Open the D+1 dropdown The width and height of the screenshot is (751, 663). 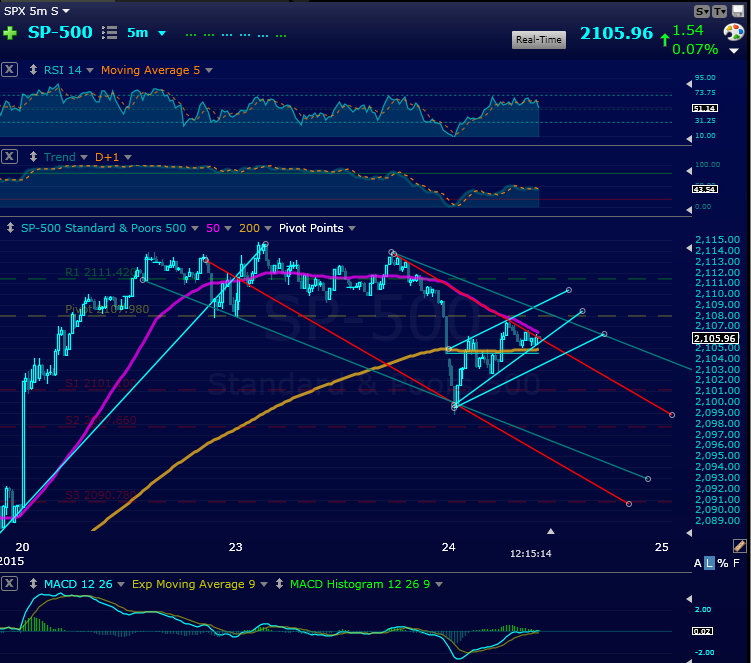pyautogui.click(x=128, y=157)
